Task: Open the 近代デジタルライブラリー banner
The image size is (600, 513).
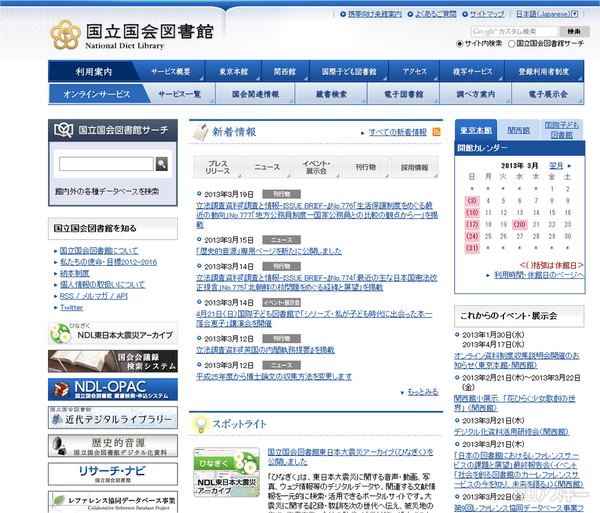Action: click(x=113, y=417)
